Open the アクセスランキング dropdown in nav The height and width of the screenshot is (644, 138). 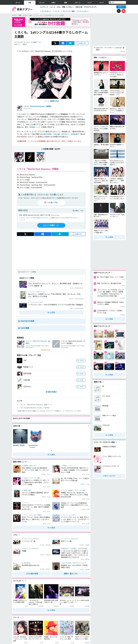tap(90, 7)
